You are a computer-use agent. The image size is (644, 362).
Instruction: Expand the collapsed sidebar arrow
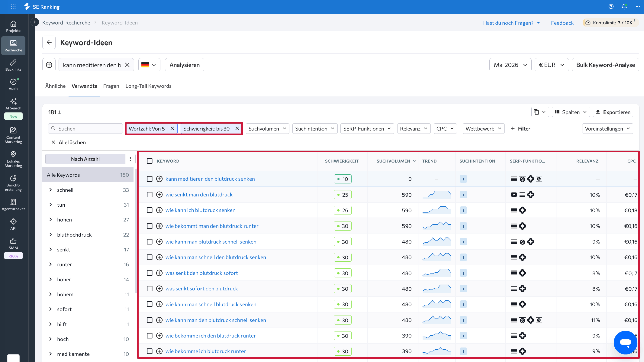coord(35,22)
